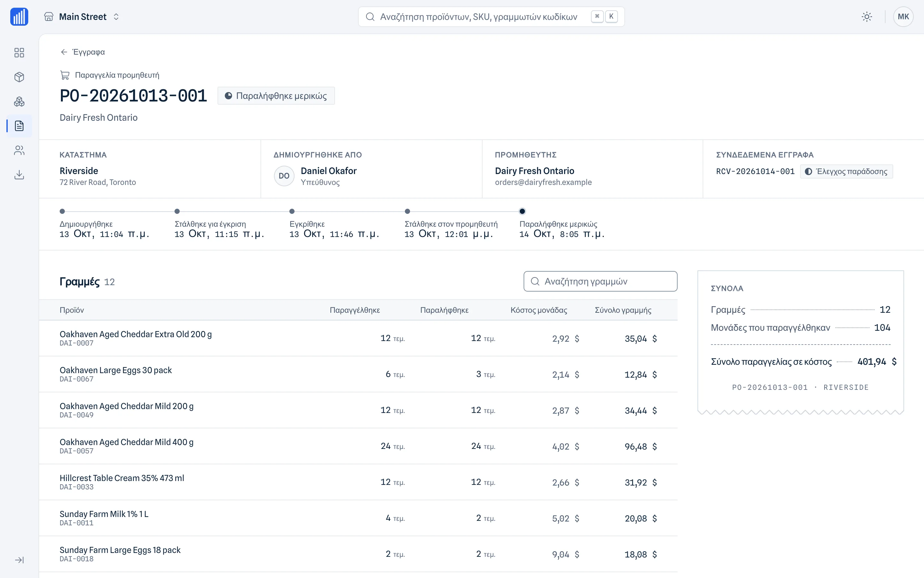Viewport: 924px width, 578px height.
Task: Select Sunday Farm Milk 1% 1 L row
Action: point(358,518)
